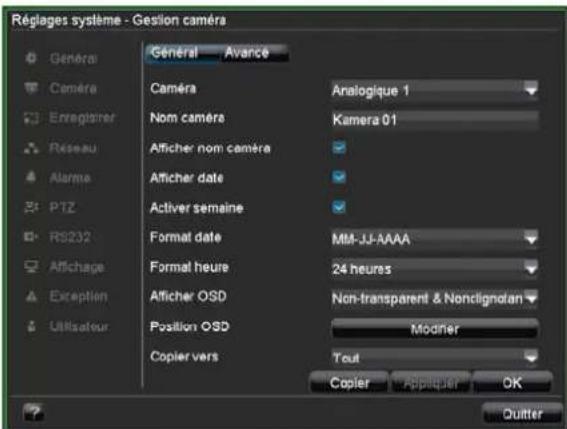This screenshot has height=429, width=567.
Task: Open the Copier vers dropdown showing Tout
Action: [x=435, y=358]
